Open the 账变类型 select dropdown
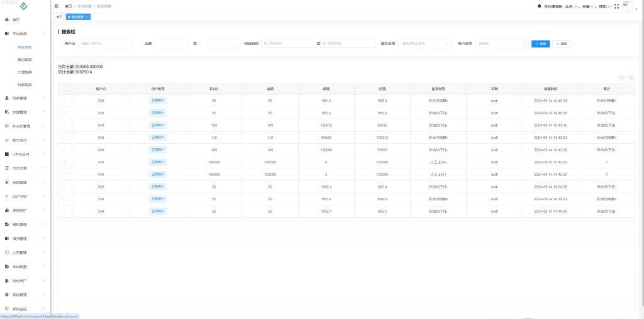Viewport: 644px width, 319px height. coord(425,43)
